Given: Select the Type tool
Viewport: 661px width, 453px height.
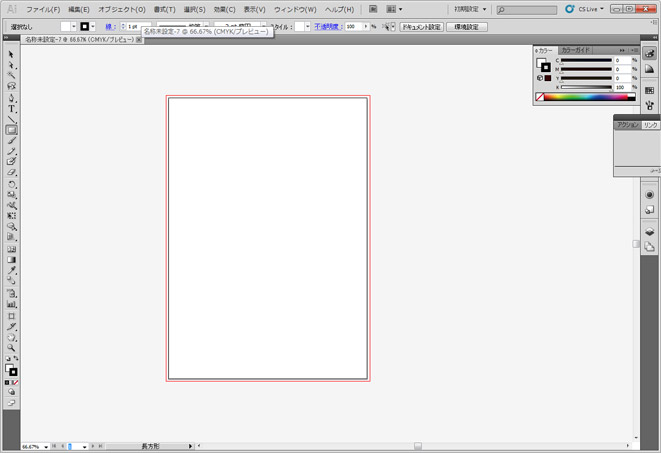Looking at the screenshot, I should point(12,108).
